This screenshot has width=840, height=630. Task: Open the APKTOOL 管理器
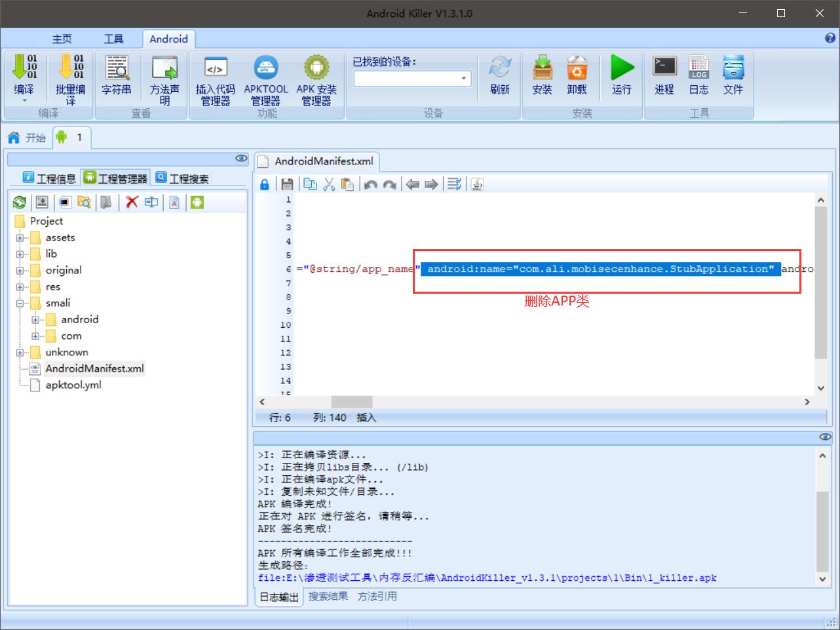coord(266,80)
